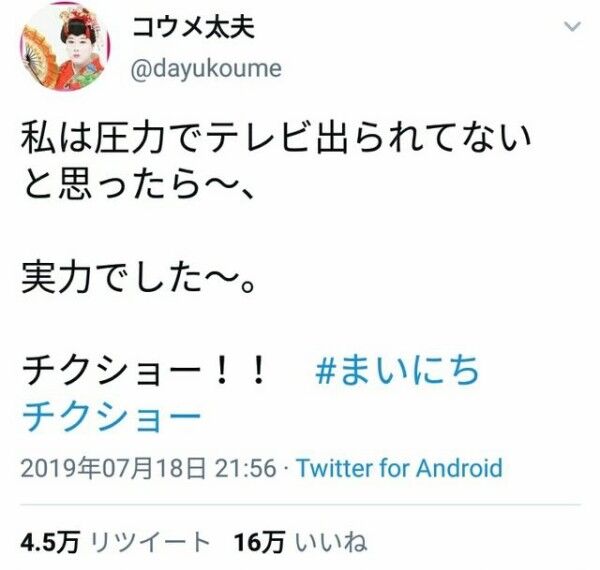The width and height of the screenshot is (600, 570).
Task: Click the blue チクショー hashtag continuation
Action: click(x=112, y=417)
